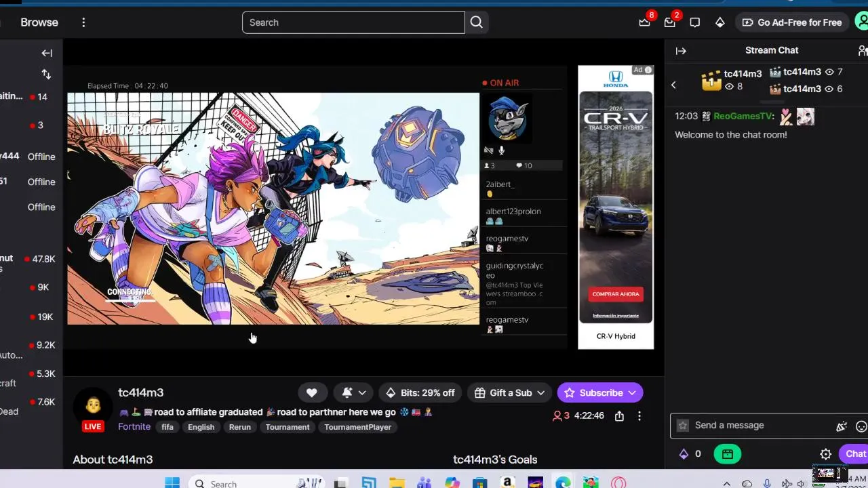Screen dimensions: 868x488
Task: Open Opera browser in taskbar
Action: (x=618, y=483)
